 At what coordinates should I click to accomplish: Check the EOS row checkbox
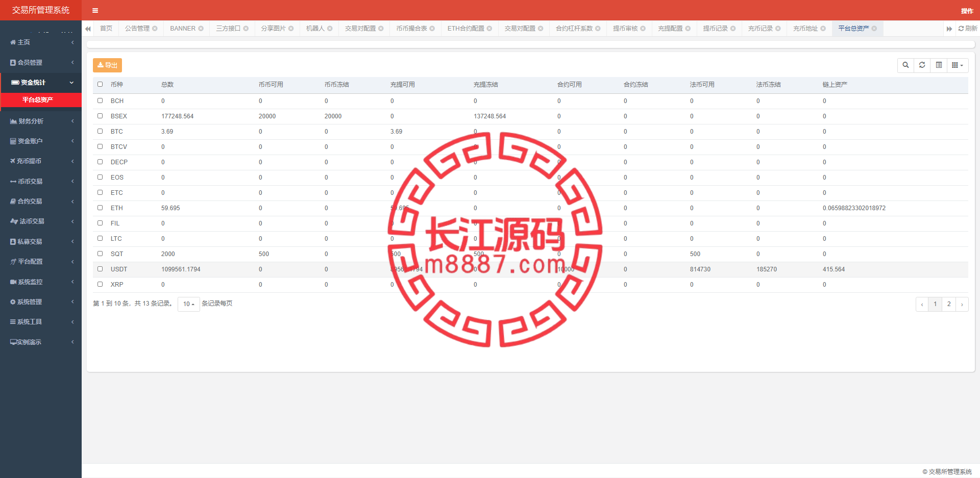(100, 177)
